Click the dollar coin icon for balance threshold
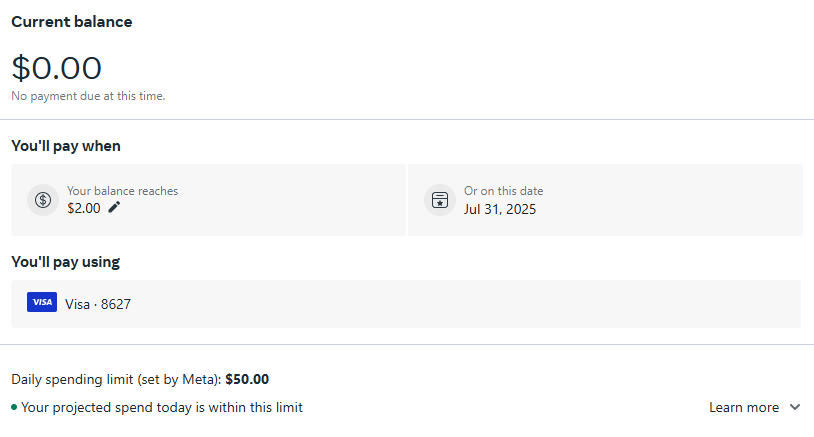The image size is (814, 437). click(x=43, y=199)
